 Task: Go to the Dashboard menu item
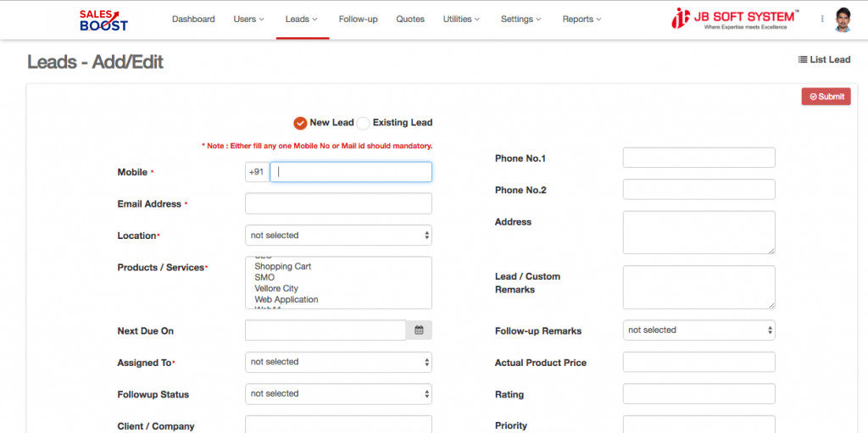pos(193,19)
